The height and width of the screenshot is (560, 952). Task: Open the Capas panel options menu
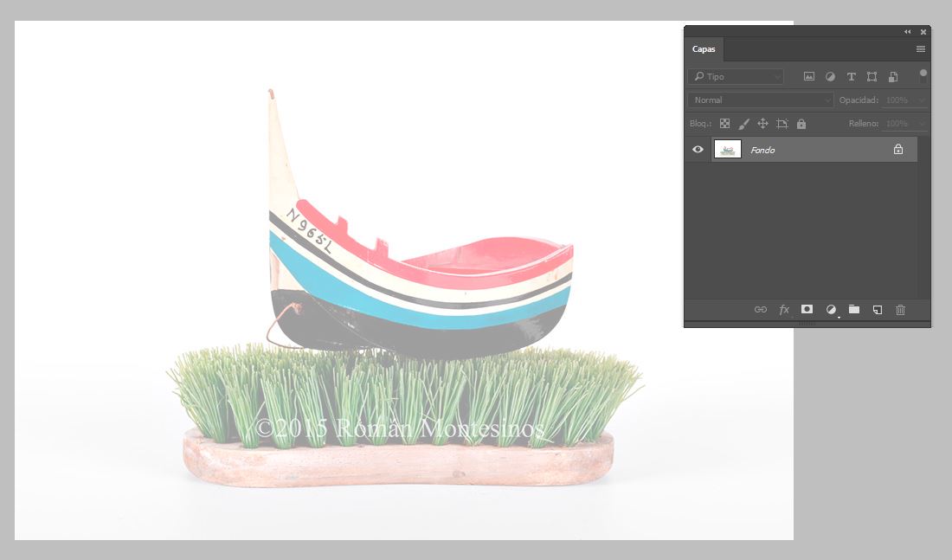921,49
